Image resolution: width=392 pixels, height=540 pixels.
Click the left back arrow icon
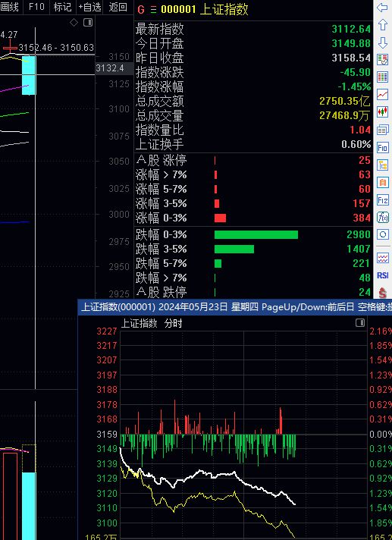(x=382, y=8)
